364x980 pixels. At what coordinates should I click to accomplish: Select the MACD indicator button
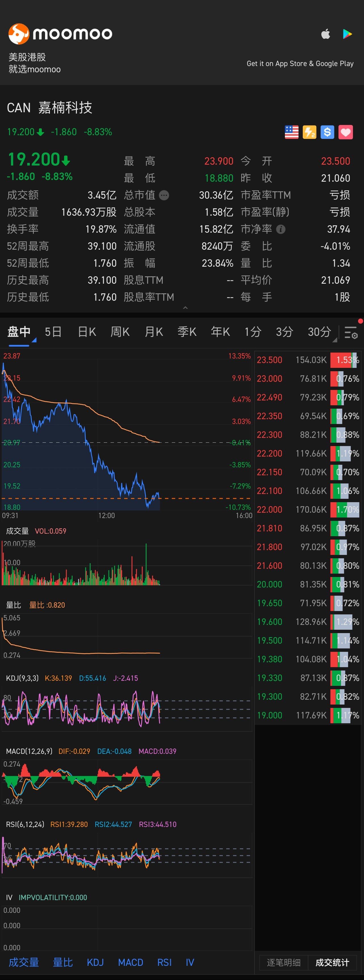130,962
